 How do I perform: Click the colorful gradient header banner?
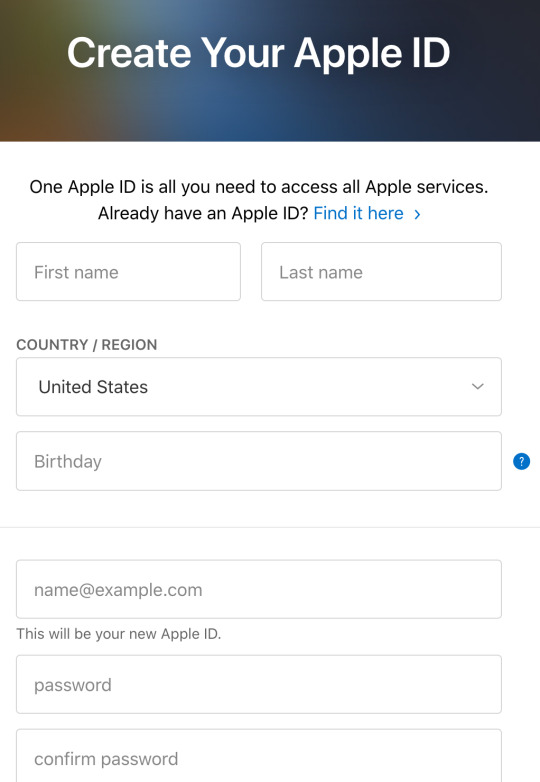tap(270, 71)
